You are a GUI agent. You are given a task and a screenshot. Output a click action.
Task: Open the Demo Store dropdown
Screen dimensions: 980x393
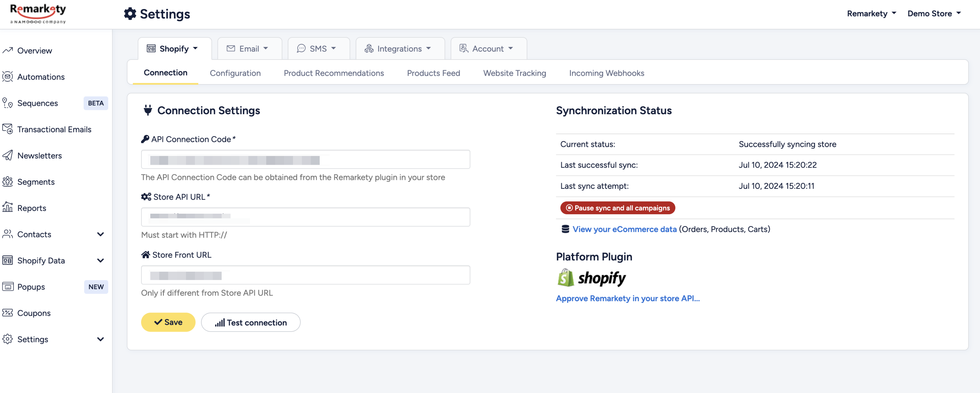tap(934, 13)
